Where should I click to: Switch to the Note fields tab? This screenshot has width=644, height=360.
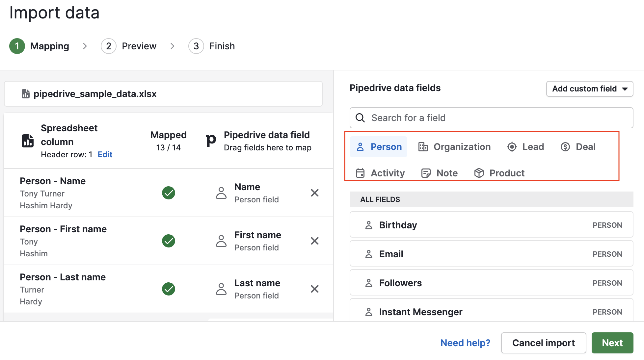(x=440, y=173)
